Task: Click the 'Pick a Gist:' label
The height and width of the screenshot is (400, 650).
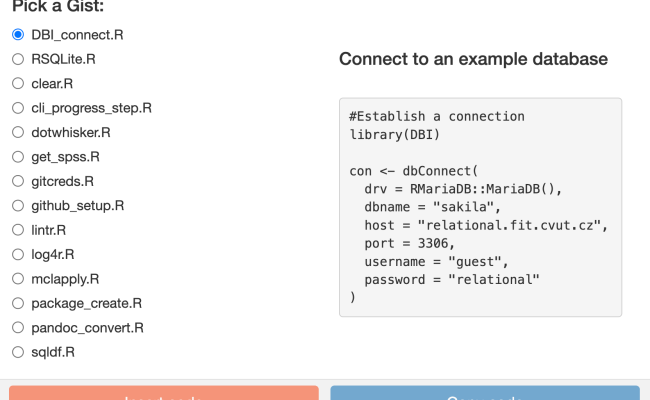Action: tap(58, 6)
